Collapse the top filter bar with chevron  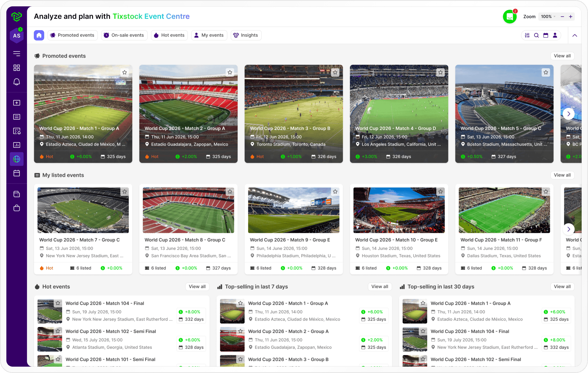pos(574,35)
